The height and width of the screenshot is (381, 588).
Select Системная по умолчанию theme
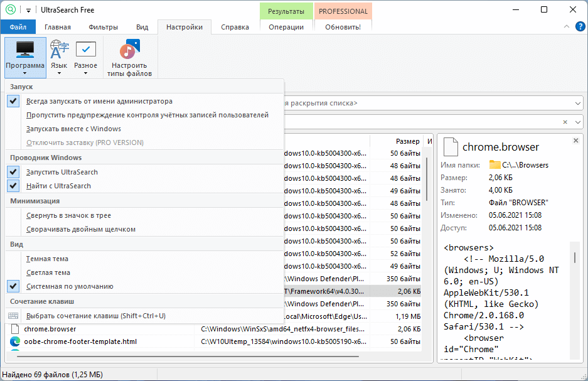pyautogui.click(x=144, y=286)
